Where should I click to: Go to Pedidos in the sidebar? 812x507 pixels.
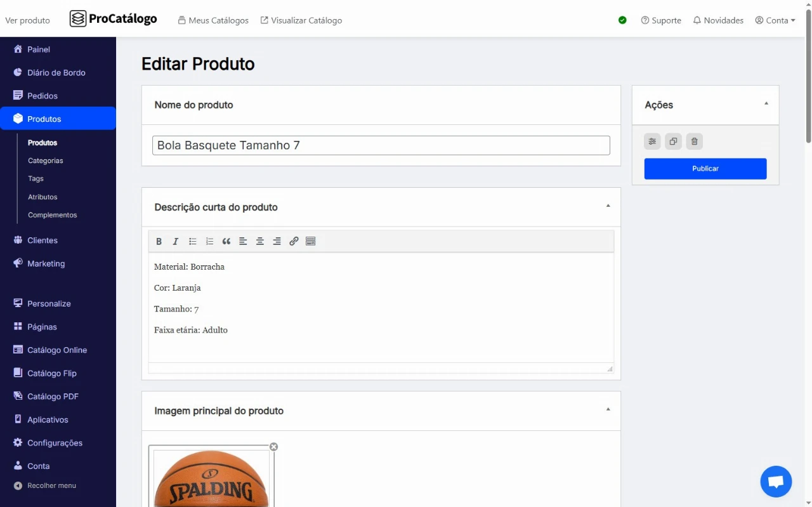[43, 96]
